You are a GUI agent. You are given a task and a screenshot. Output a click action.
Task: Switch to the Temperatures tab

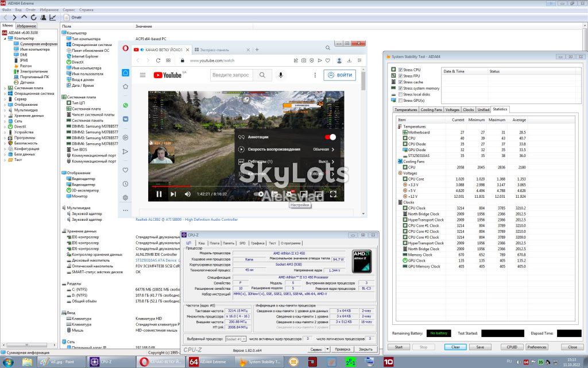click(x=406, y=110)
